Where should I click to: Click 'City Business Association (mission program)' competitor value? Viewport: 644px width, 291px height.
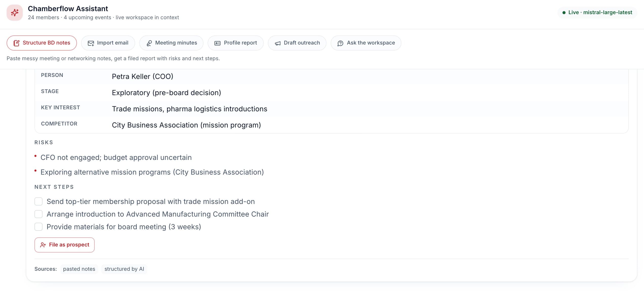point(186,125)
